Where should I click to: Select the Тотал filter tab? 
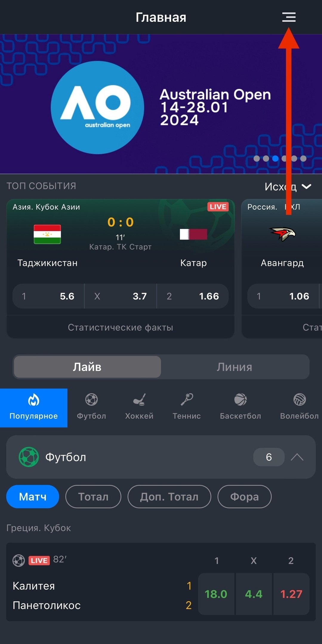tap(93, 496)
